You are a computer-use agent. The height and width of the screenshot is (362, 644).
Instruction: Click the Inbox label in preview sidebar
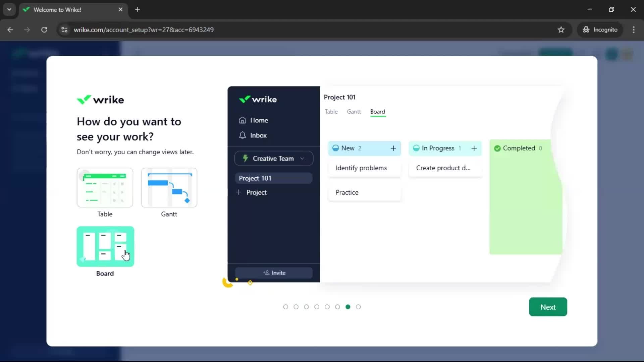coord(258,135)
